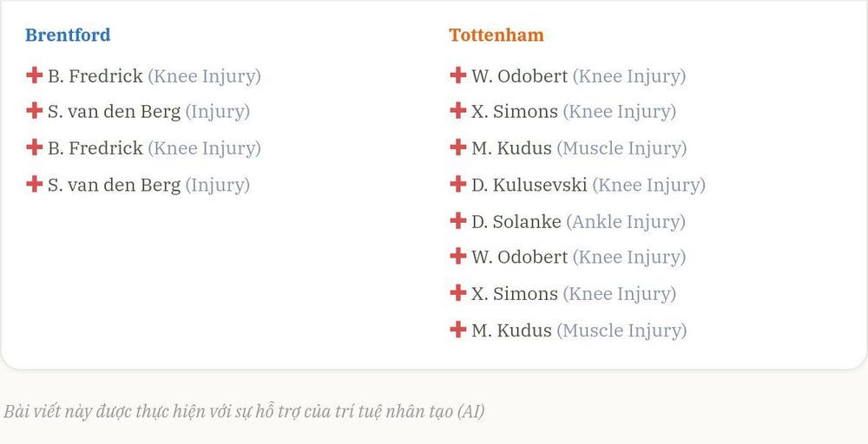Select the injury icon for second W. Odobert entry
Image resolution: width=868 pixels, height=444 pixels.
point(457,256)
